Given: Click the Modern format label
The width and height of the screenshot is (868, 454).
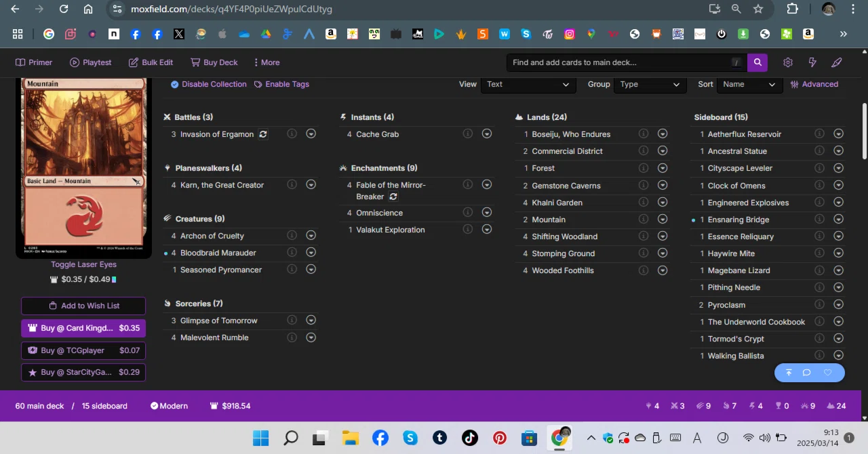Looking at the screenshot, I should (169, 406).
